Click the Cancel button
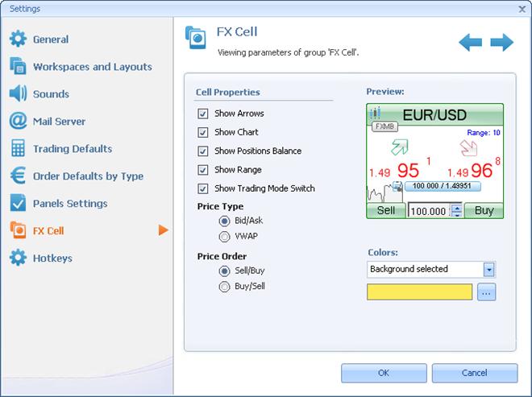The image size is (532, 397). coord(475,373)
